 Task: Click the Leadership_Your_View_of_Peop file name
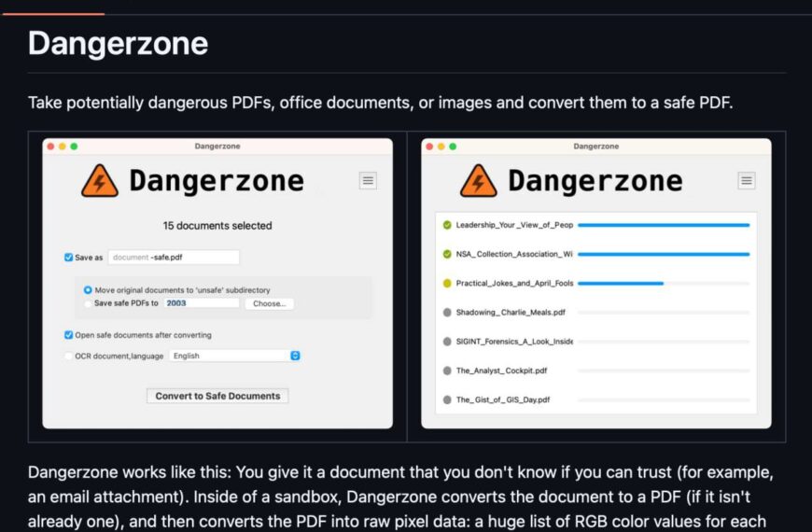click(514, 225)
